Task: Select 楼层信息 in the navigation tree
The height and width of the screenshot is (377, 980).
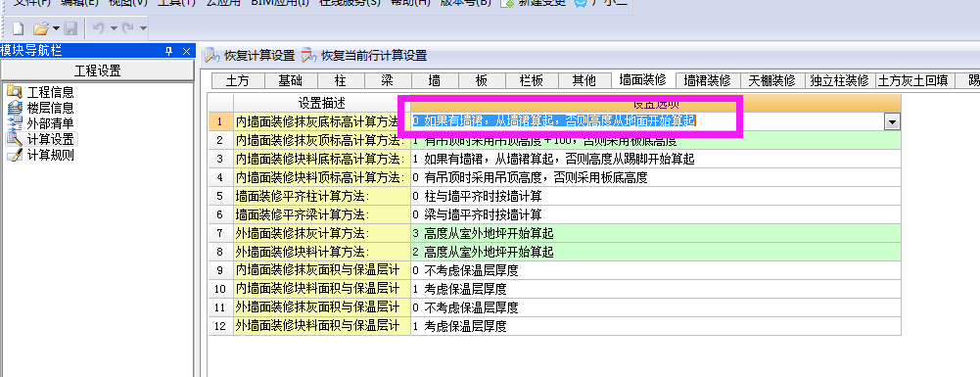Action: [40, 108]
